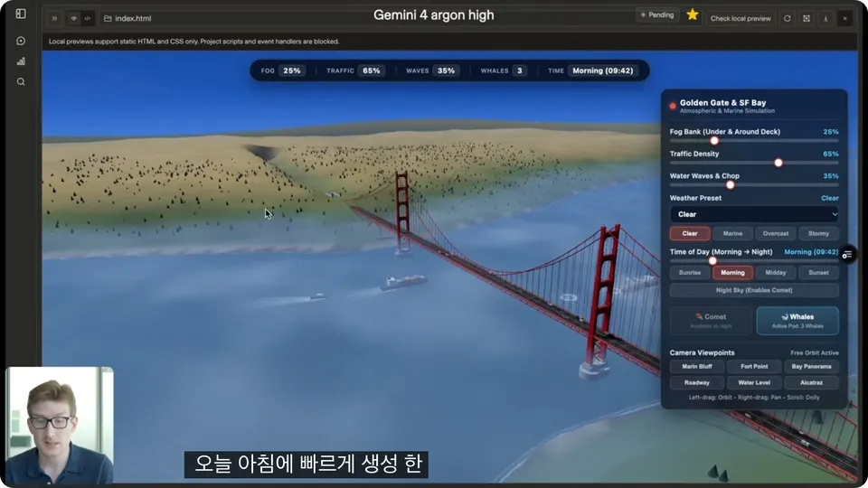Open the chat bubble icon in left sidebar

pyautogui.click(x=21, y=41)
